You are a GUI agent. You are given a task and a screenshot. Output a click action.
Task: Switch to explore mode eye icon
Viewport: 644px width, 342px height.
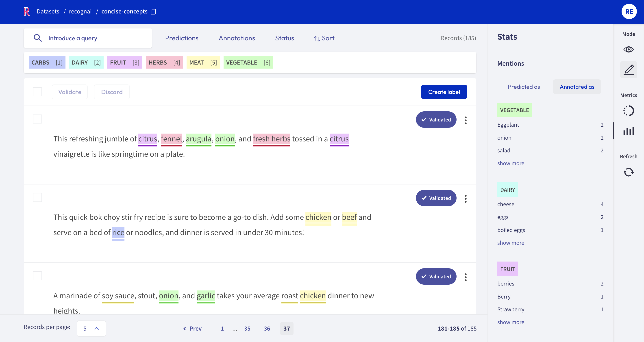tap(628, 49)
